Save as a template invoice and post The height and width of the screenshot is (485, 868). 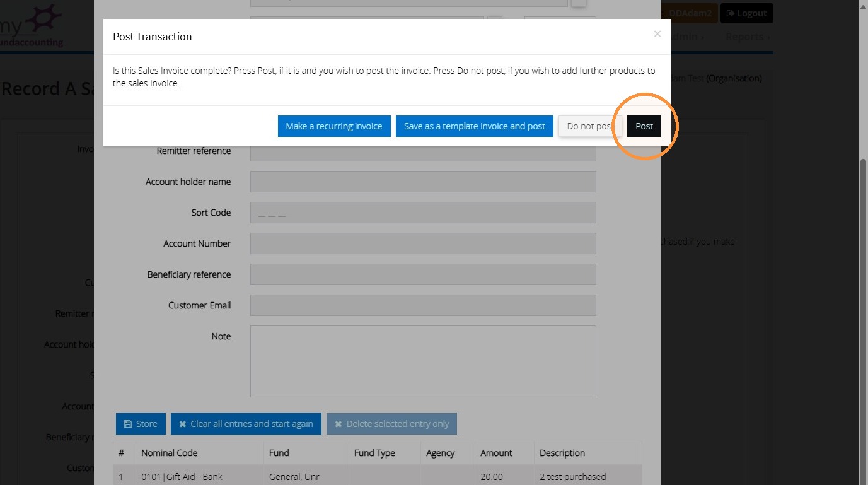475,126
